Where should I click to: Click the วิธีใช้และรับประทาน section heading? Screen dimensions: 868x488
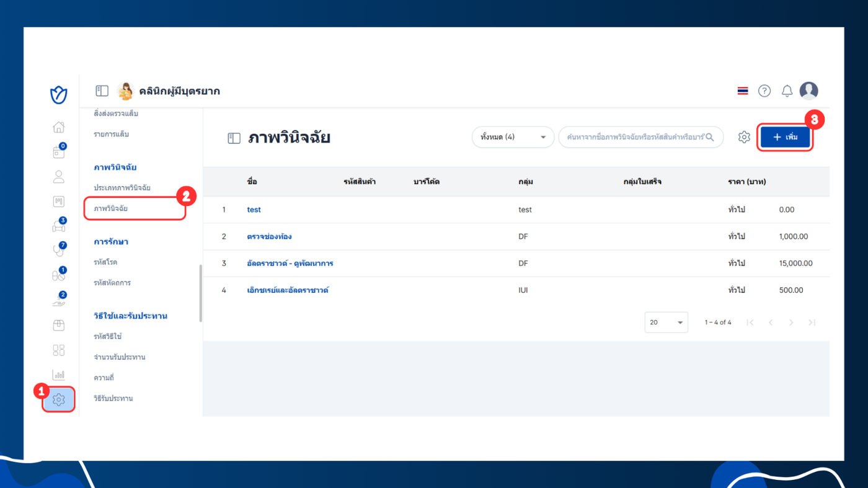[x=131, y=316]
